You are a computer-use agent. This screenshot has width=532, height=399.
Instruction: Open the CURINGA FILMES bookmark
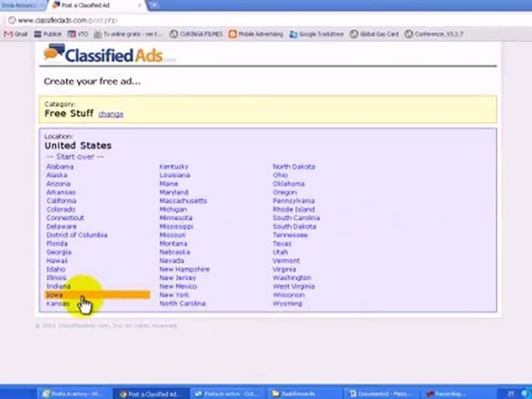(x=196, y=34)
